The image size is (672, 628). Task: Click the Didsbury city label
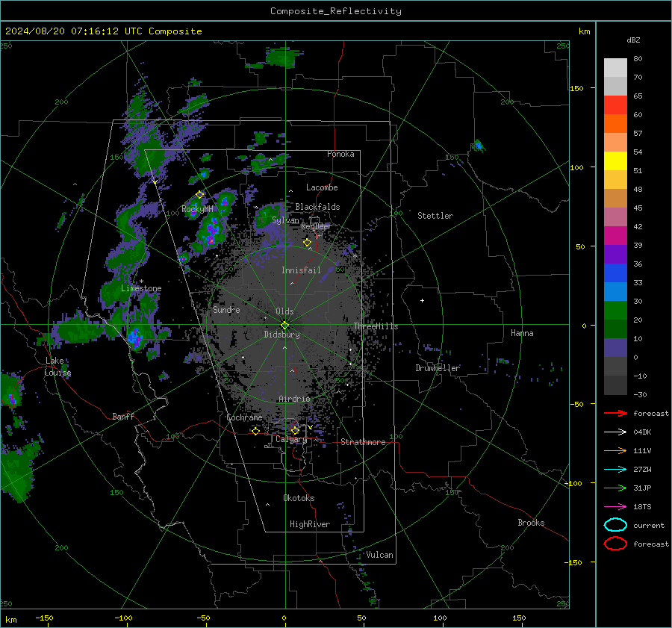(x=281, y=335)
